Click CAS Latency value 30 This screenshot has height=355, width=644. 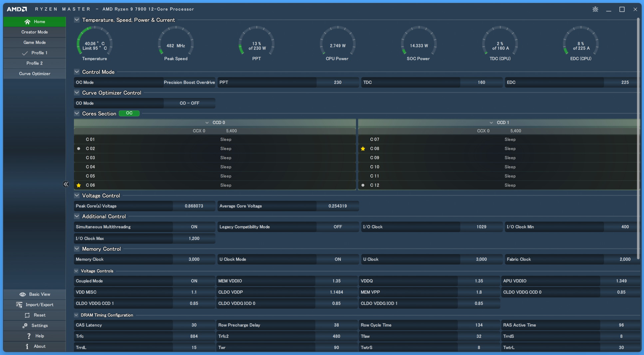click(x=194, y=325)
